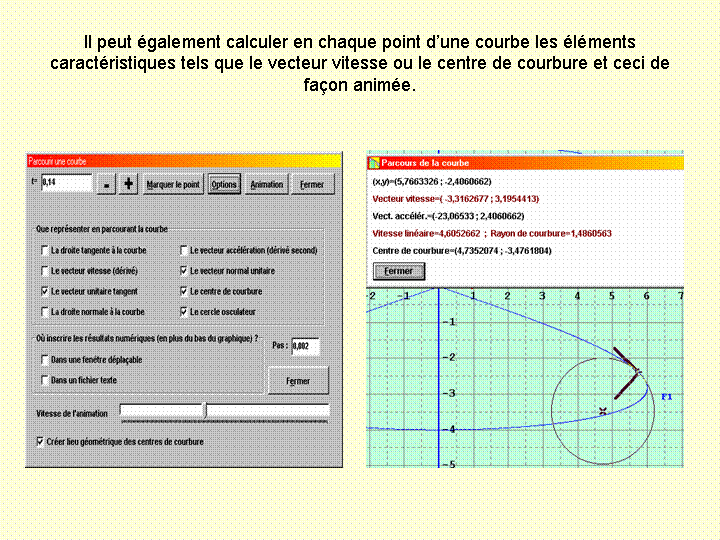The width and height of the screenshot is (720, 540).
Task: Click Fermer in Parcours de la courbe window
Action: 399,271
